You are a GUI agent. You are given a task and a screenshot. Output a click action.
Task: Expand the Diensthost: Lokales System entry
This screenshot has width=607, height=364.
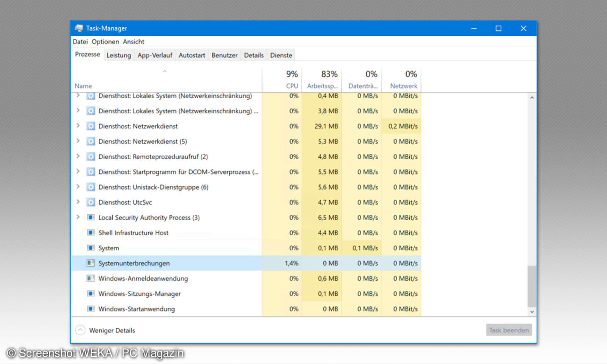tap(78, 96)
